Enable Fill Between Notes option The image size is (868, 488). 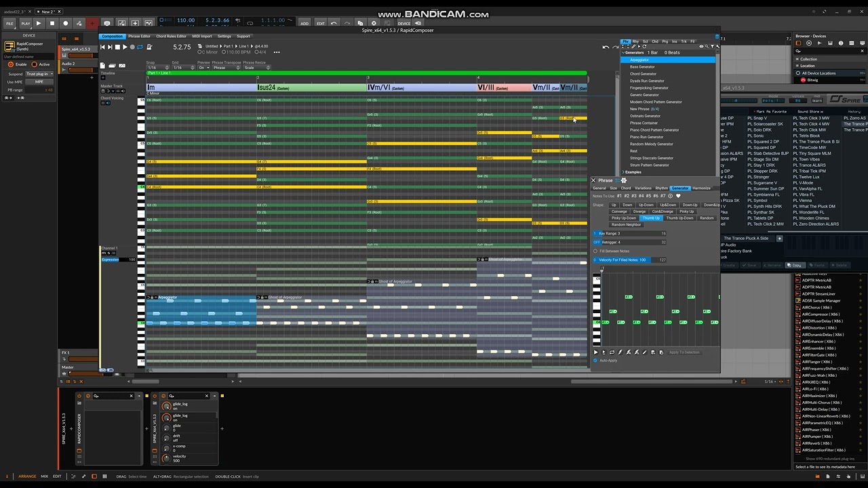595,251
